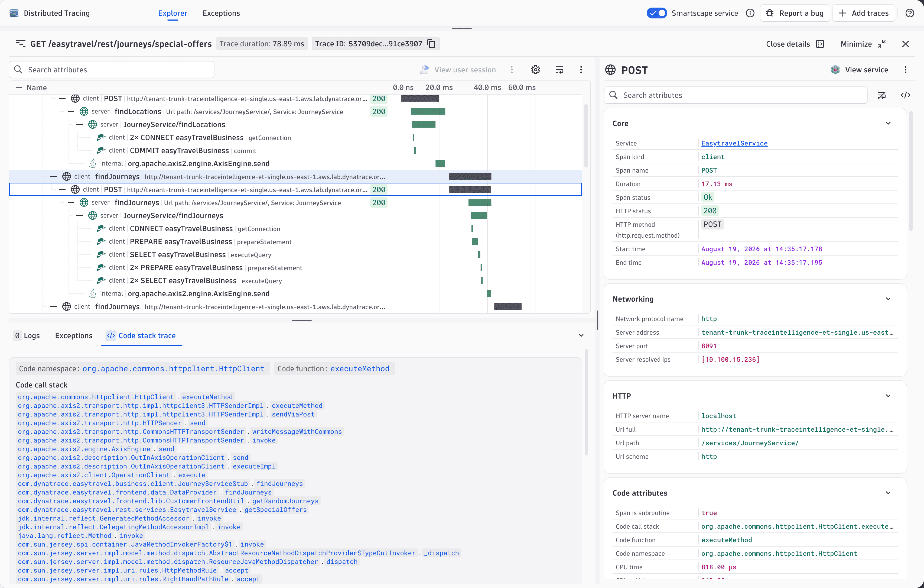Click Java icon of first AxisEngine.send span

[x=92, y=163]
